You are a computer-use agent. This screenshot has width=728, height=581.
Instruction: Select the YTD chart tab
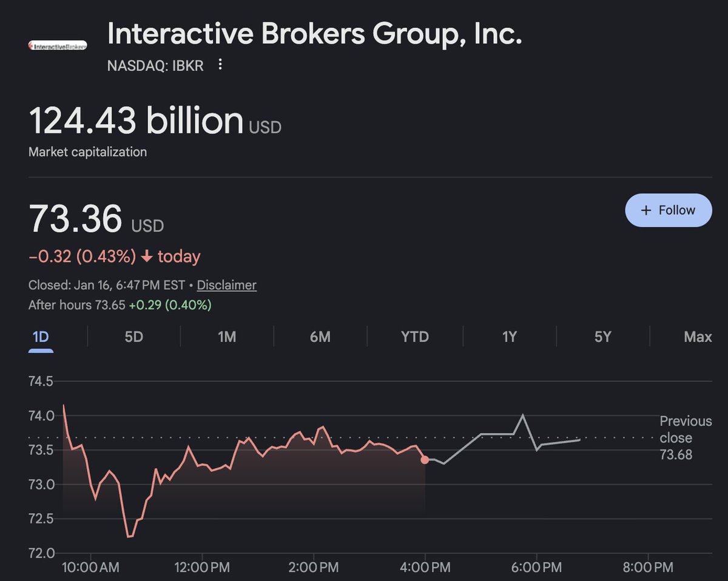click(415, 337)
